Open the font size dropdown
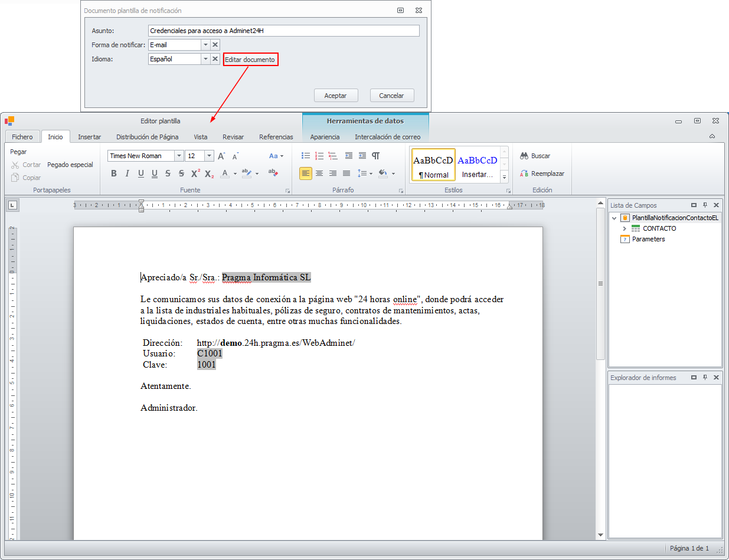The height and width of the screenshot is (560, 729). click(209, 156)
